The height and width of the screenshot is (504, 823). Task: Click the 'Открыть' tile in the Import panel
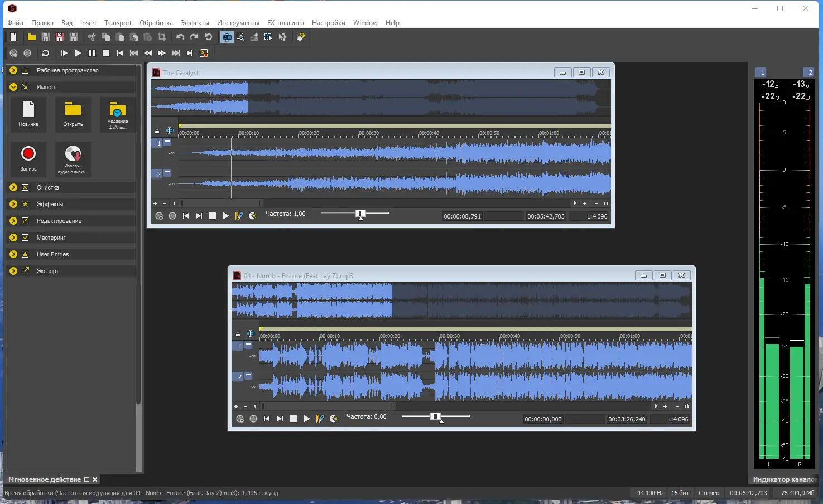73,114
